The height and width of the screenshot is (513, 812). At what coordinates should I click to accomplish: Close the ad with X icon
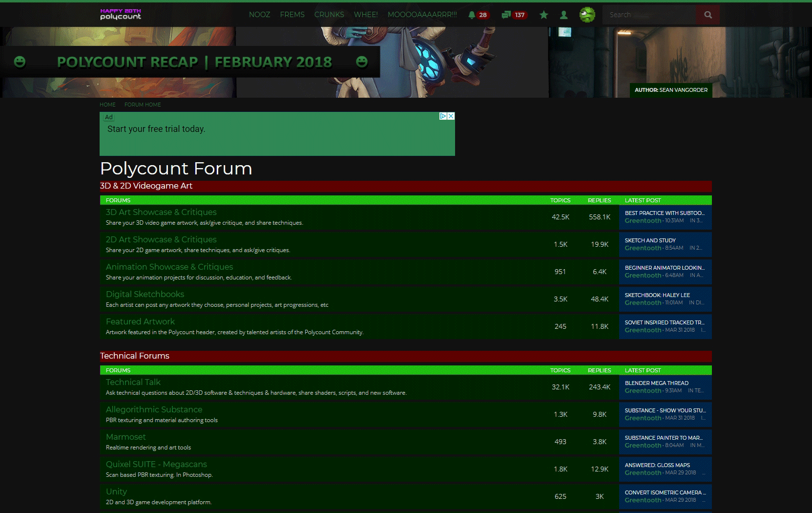click(451, 116)
